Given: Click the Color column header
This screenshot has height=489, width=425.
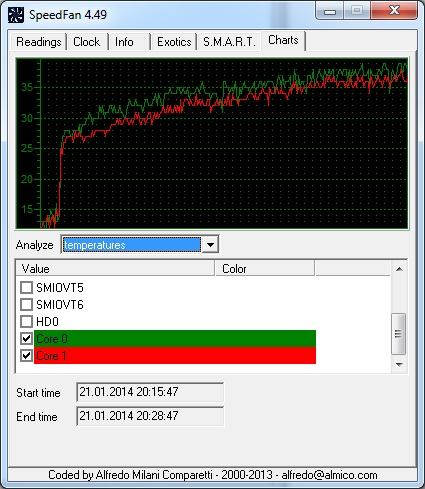Looking at the screenshot, I should coord(265,269).
